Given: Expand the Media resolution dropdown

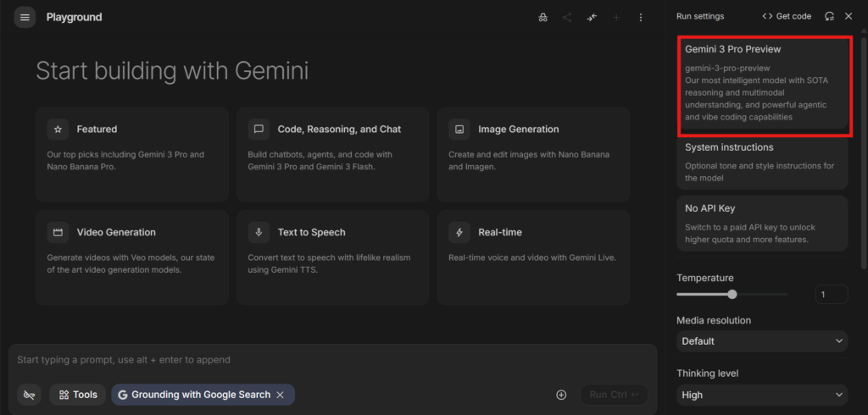Looking at the screenshot, I should pyautogui.click(x=762, y=341).
